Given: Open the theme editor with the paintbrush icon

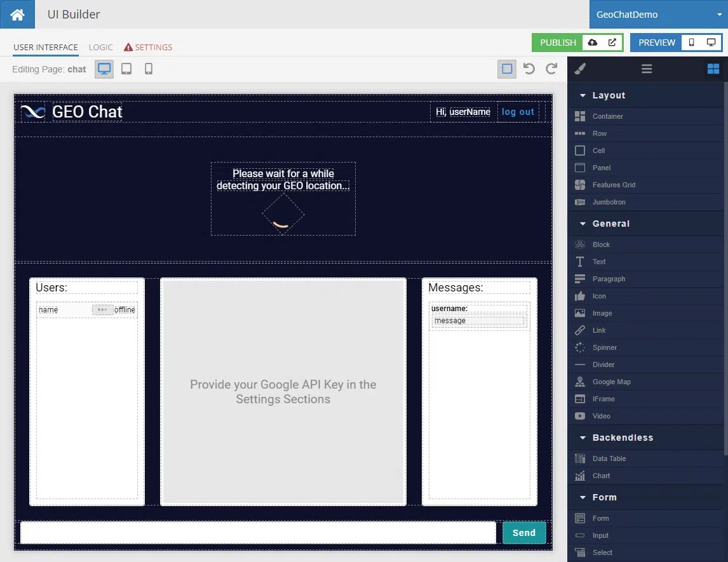Looking at the screenshot, I should 579,69.
